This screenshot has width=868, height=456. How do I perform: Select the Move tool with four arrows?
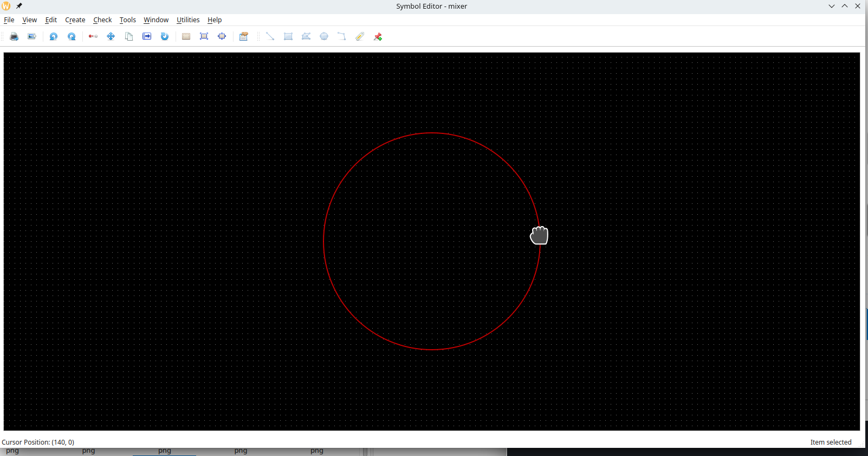[x=111, y=36]
